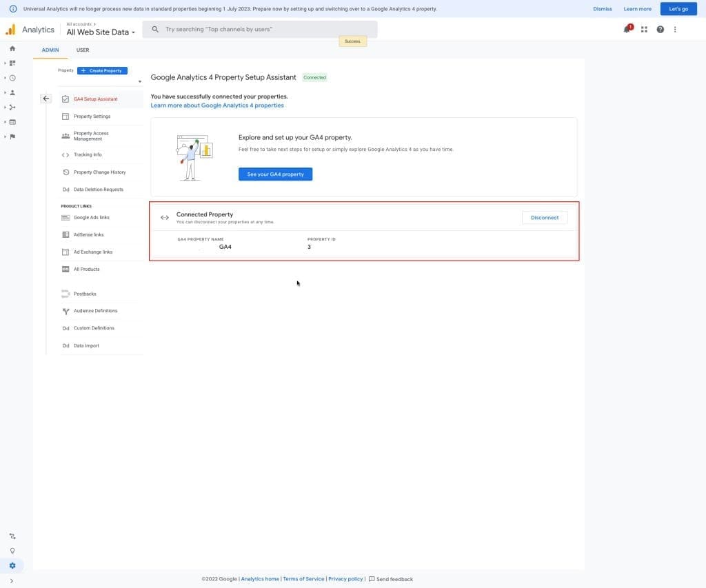The width and height of the screenshot is (706, 588).
Task: Expand the left navigation with bottom chevron
Action: (x=12, y=581)
